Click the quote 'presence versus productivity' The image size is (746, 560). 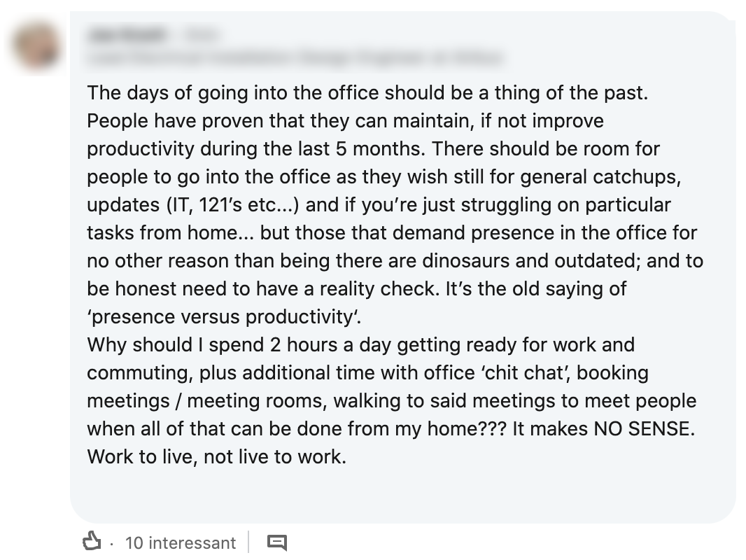pyautogui.click(x=225, y=316)
